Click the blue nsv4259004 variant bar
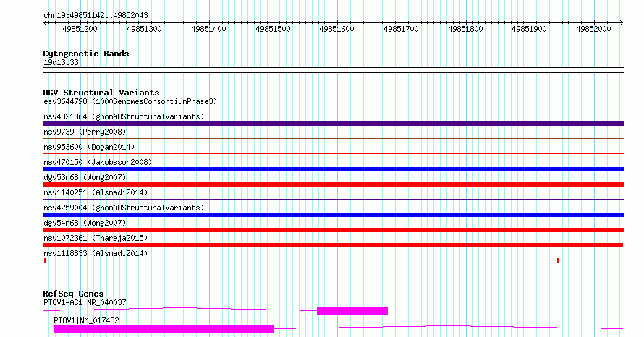 (x=333, y=215)
